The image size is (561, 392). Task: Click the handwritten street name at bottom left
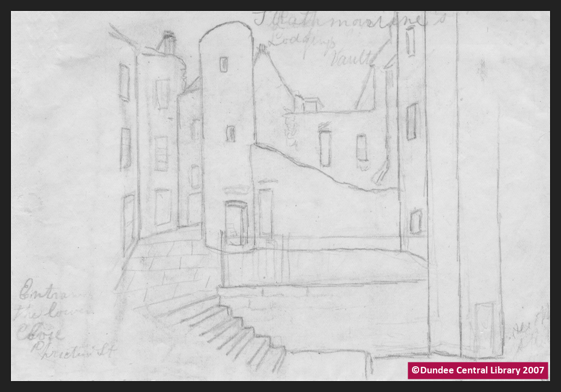(72, 351)
